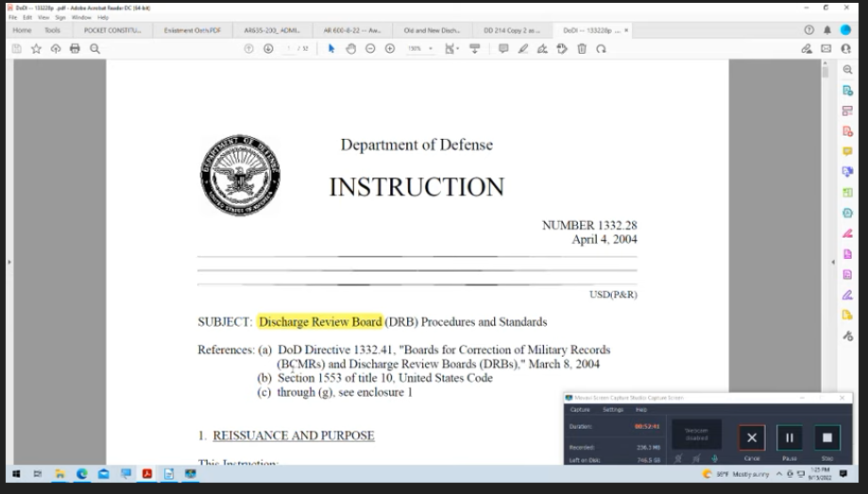Open yellow Comment tool in sidebar
The width and height of the screenshot is (868, 494).
click(847, 151)
